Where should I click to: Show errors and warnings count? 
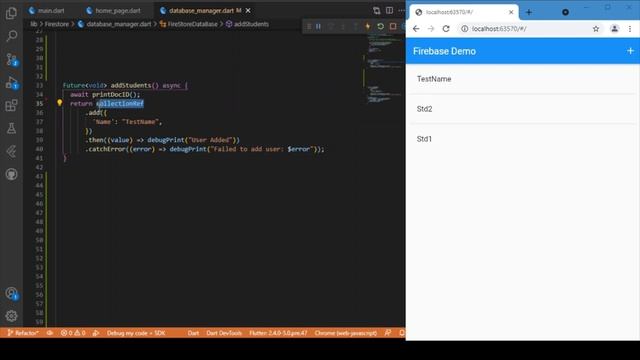pyautogui.click(x=73, y=333)
